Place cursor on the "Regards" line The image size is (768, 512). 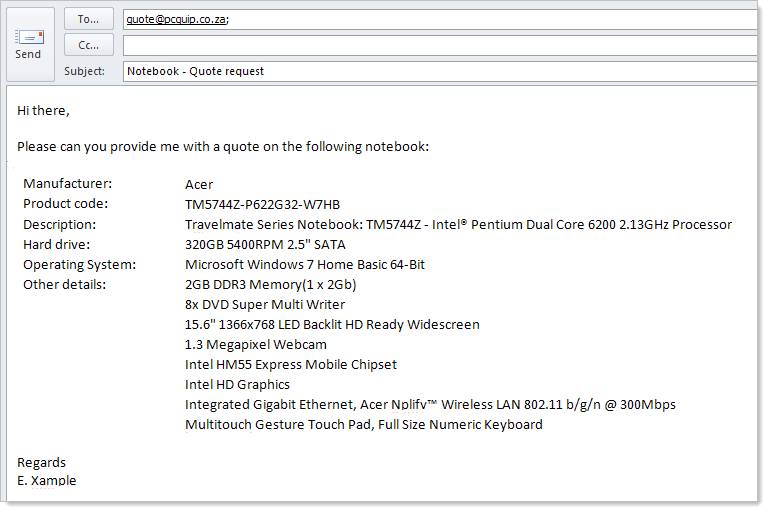click(x=42, y=462)
